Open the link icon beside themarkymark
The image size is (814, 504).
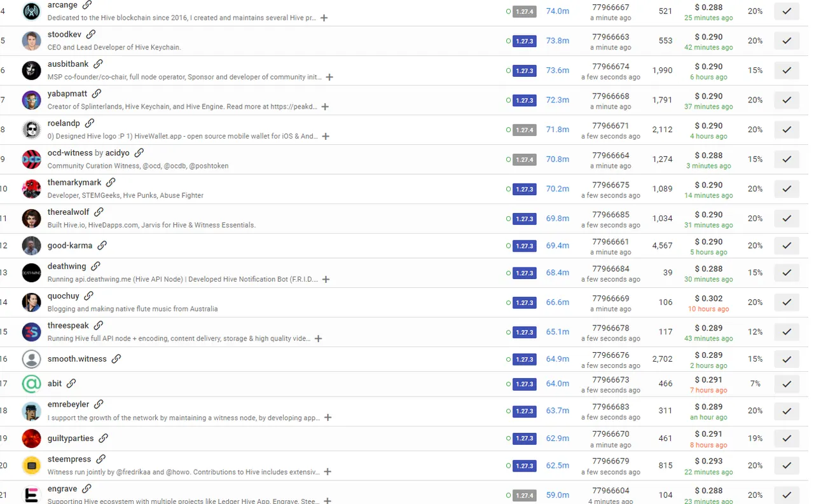[x=111, y=182]
